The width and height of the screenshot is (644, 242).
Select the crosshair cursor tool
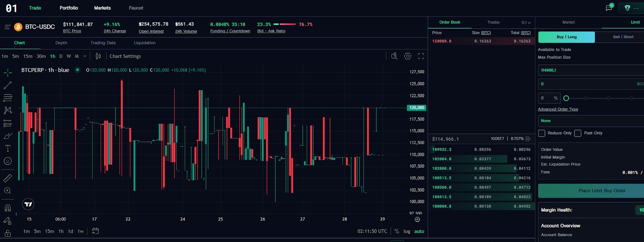point(8,73)
